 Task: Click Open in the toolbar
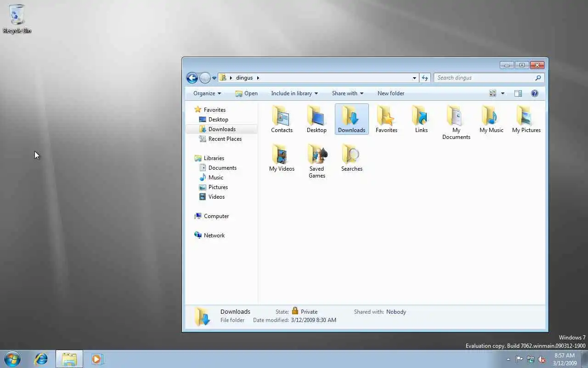(x=246, y=93)
